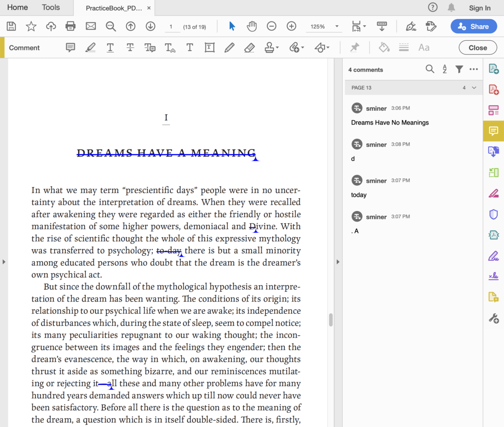504x427 pixels.
Task: Open the Hand tool for panning
Action: pos(252,26)
